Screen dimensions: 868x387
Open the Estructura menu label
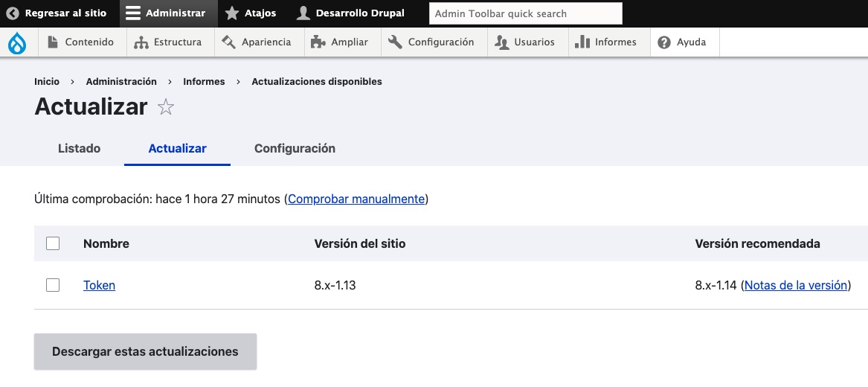point(178,42)
